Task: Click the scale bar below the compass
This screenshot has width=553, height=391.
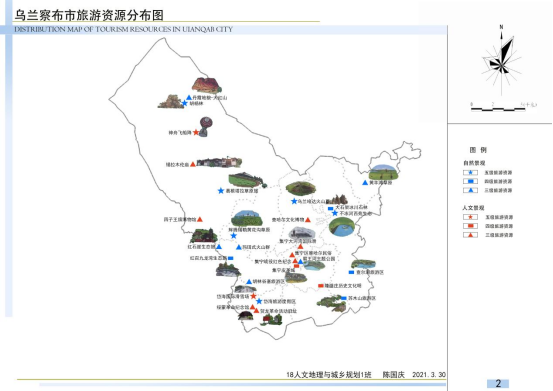Action: tap(498, 109)
